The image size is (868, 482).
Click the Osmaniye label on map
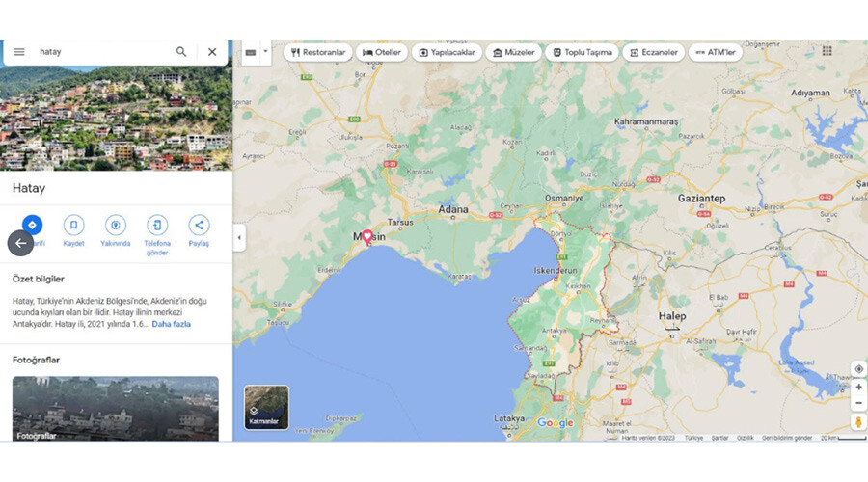564,198
